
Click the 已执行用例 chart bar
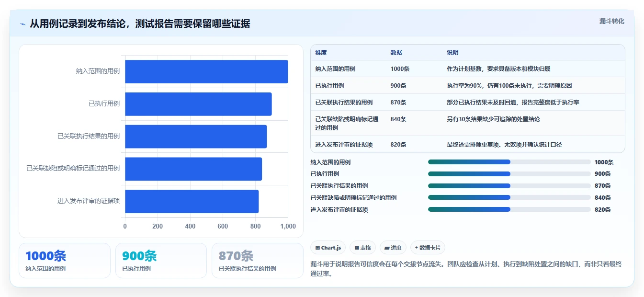[198, 104]
